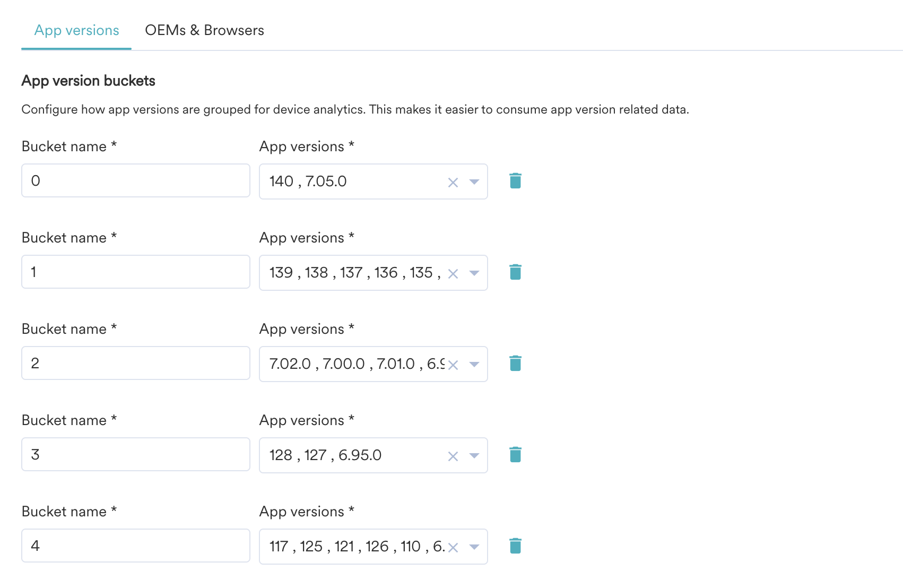Clear the app versions in bucket 4
The width and height of the screenshot is (903, 588).
click(453, 547)
